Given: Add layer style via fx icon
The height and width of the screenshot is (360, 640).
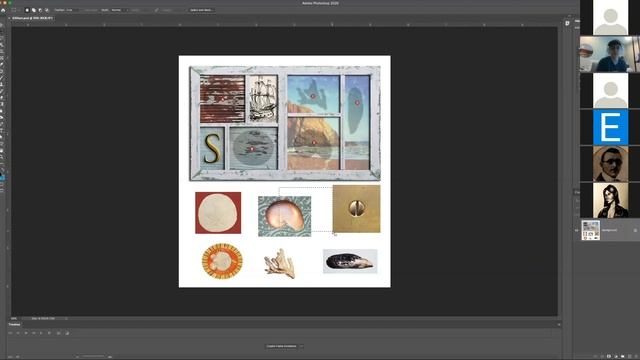Looking at the screenshot, I should tap(602, 356).
